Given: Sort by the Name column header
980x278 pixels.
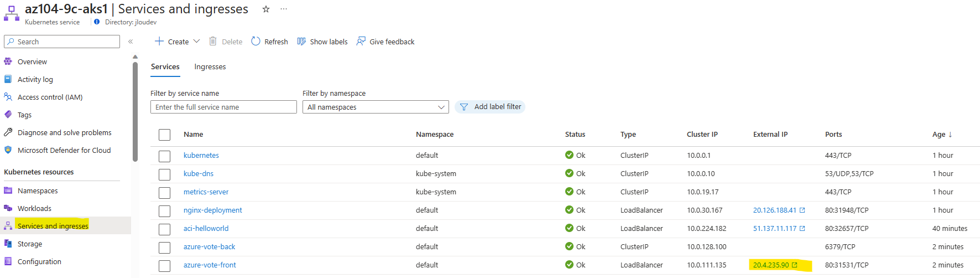Looking at the screenshot, I should [x=194, y=134].
